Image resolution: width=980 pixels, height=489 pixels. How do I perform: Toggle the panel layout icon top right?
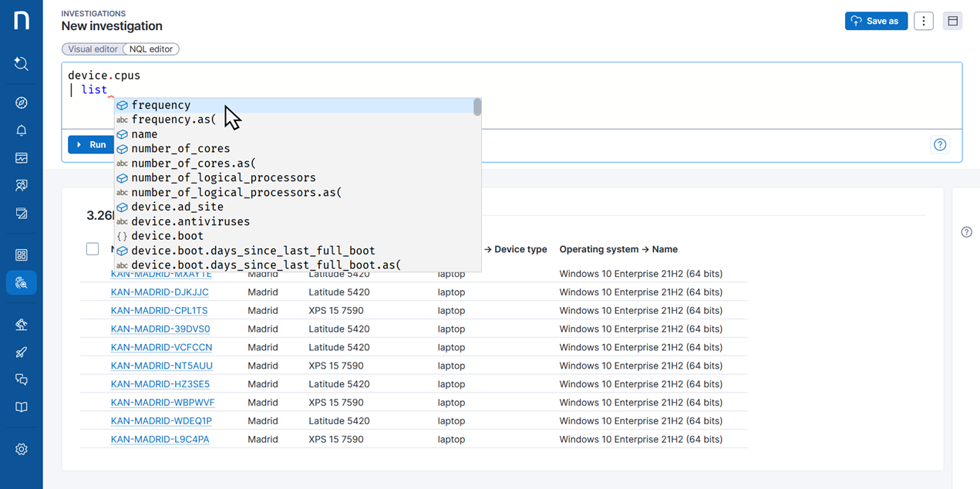pyautogui.click(x=952, y=21)
